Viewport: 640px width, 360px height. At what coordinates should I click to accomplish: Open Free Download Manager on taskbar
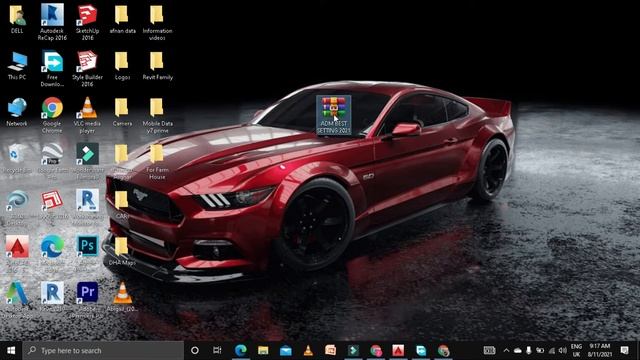(x=421, y=350)
